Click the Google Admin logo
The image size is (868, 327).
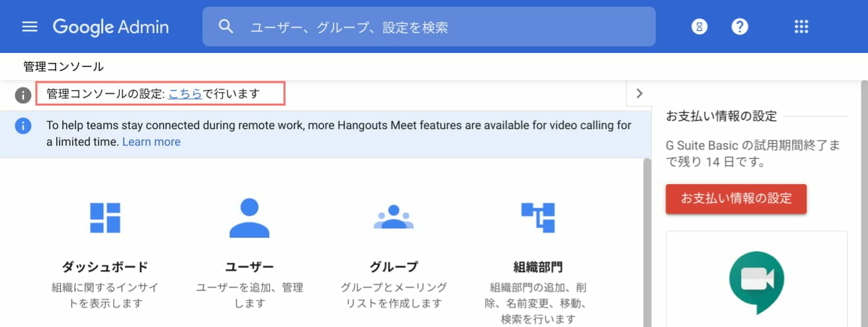coord(110,27)
